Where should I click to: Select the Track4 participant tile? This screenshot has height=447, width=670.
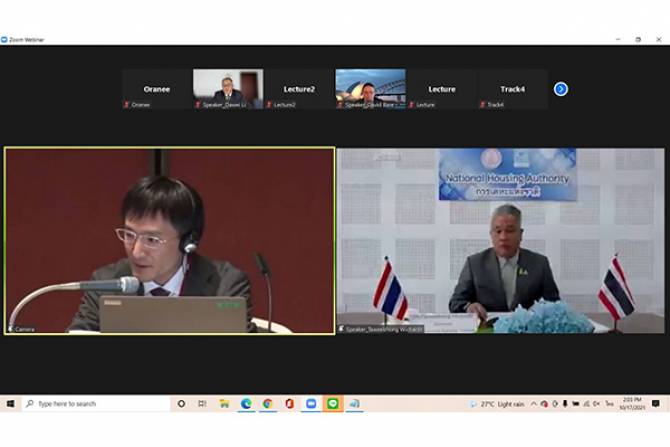(513, 89)
